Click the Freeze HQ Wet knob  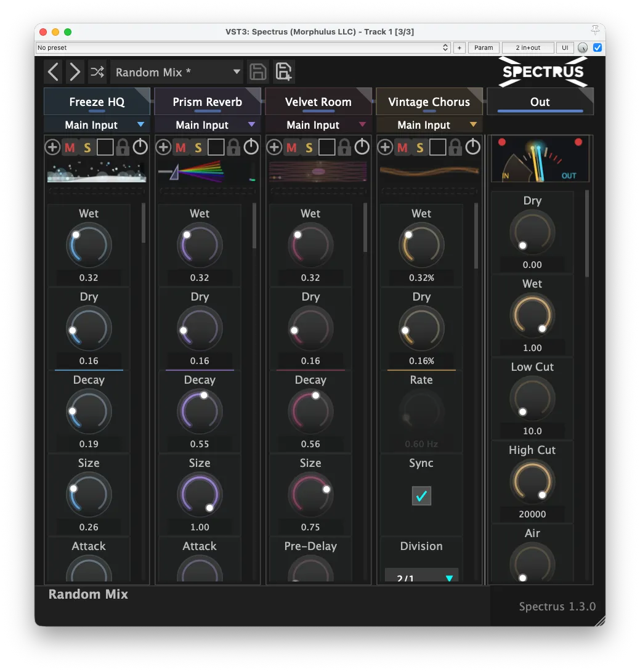click(89, 246)
